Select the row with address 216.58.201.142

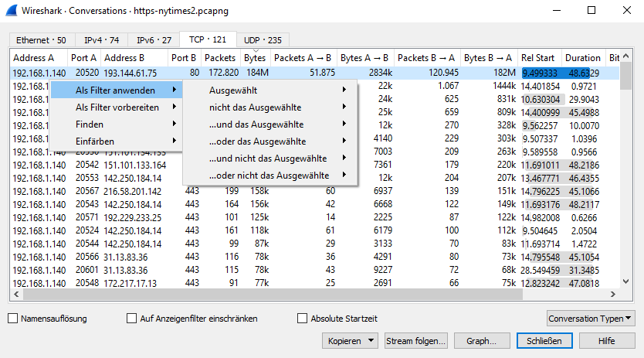click(314, 191)
